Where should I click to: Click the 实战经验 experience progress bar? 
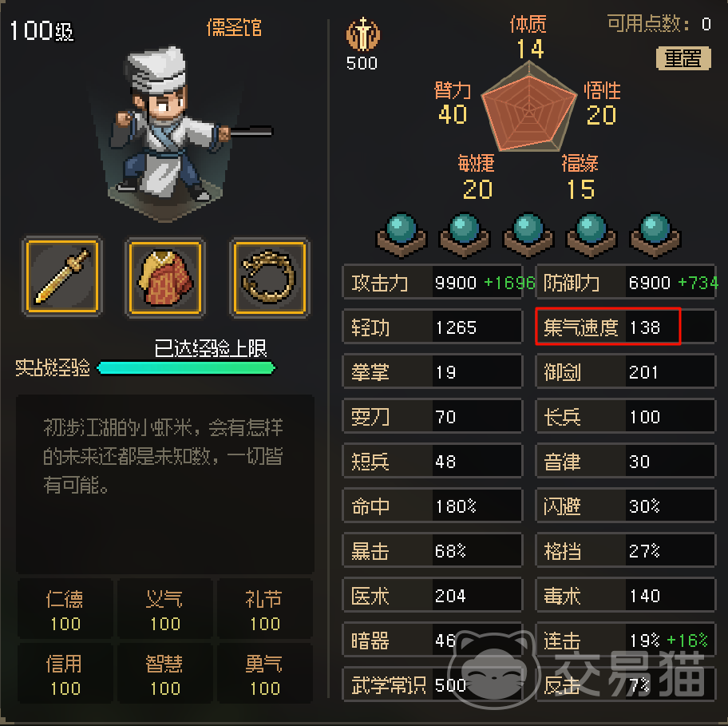click(186, 368)
